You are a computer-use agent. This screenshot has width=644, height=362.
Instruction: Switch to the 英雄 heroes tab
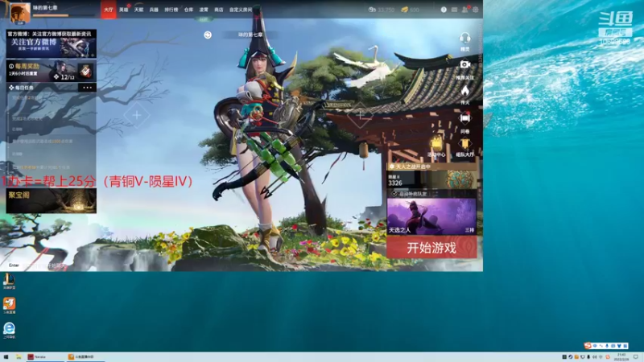click(x=124, y=10)
